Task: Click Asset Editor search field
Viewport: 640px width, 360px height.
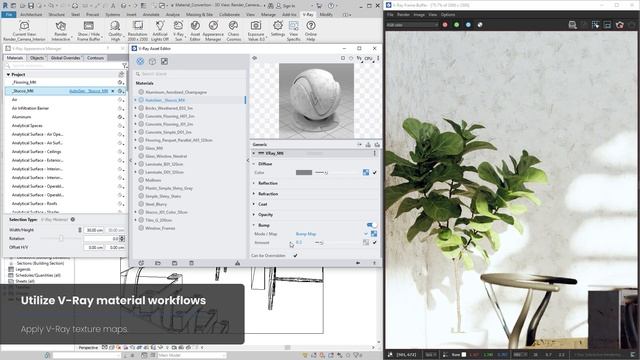Action: coord(191,74)
